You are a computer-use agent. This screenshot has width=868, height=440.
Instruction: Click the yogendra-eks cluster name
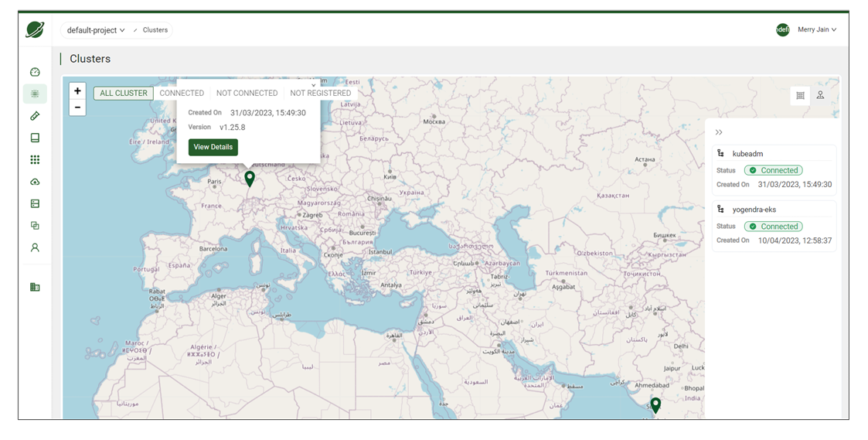tap(754, 210)
